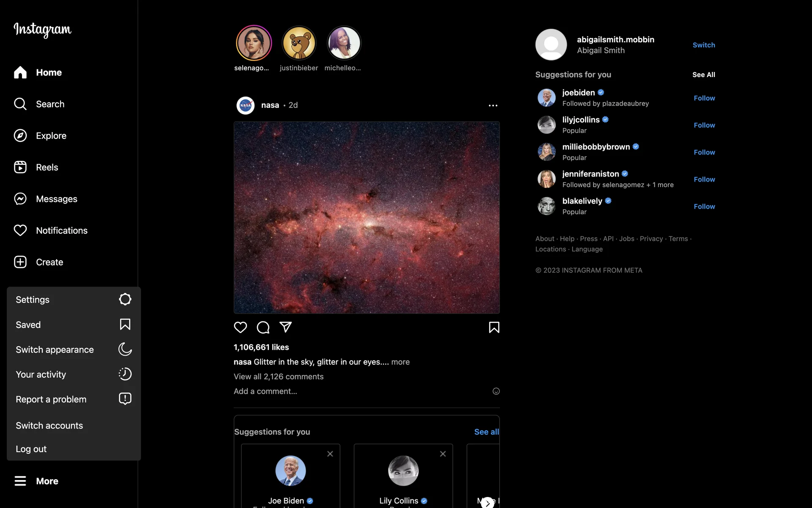Viewport: 812px width, 508px height.
Task: Collapse the More hamburger menu
Action: [x=20, y=481]
